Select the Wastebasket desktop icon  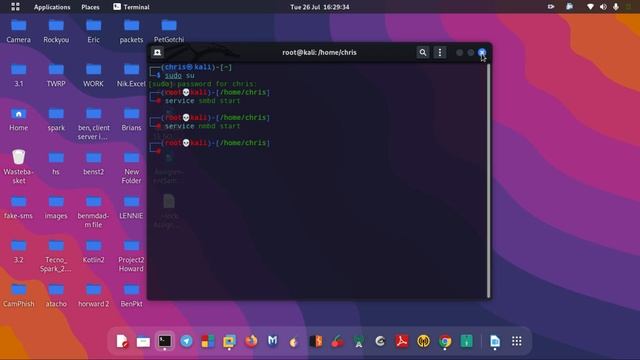click(18, 166)
